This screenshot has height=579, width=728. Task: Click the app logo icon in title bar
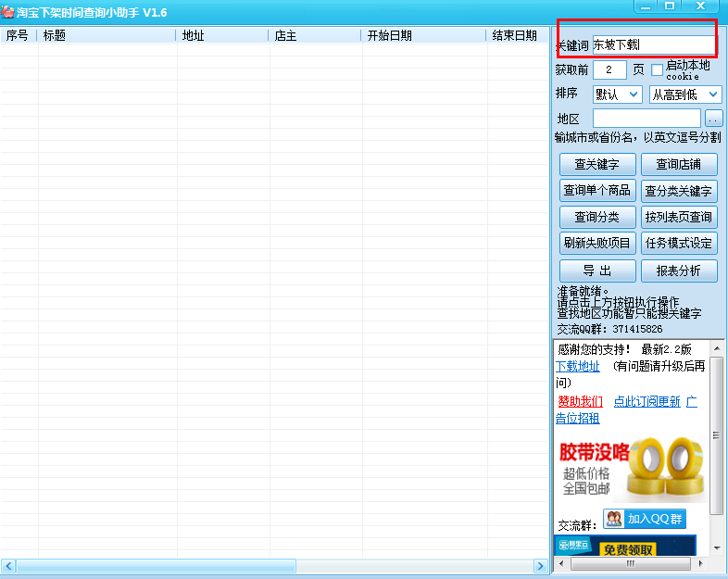pyautogui.click(x=7, y=12)
